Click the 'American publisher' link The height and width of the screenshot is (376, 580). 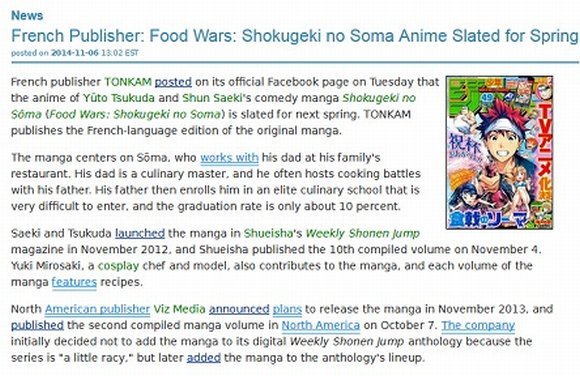click(x=97, y=309)
